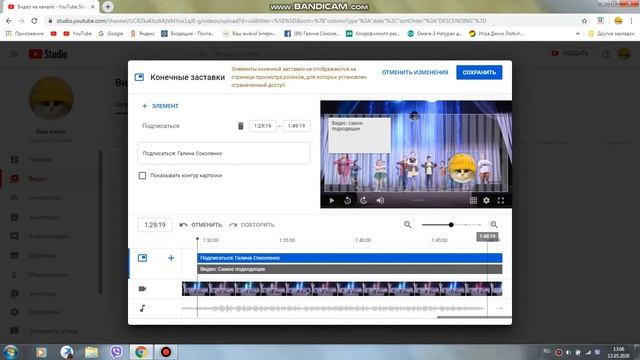The image size is (640, 360).
Task: Open the file explorer folder on taskbar
Action: pos(91,352)
